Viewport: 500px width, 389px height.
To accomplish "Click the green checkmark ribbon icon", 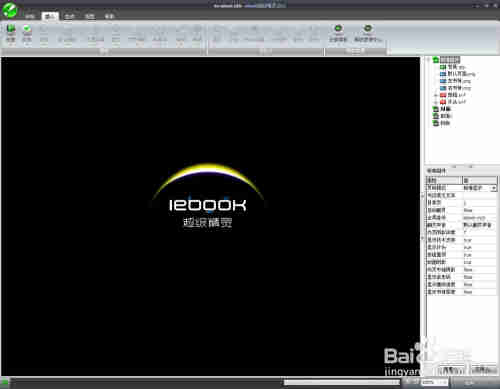I will pos(27,29).
